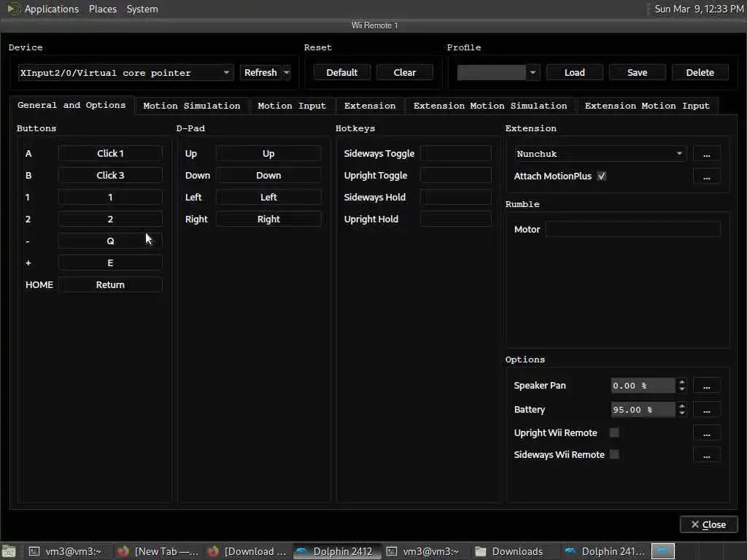Decrease the Speaker Pan value with the down arrow
This screenshot has height=560, width=747.
(682, 389)
